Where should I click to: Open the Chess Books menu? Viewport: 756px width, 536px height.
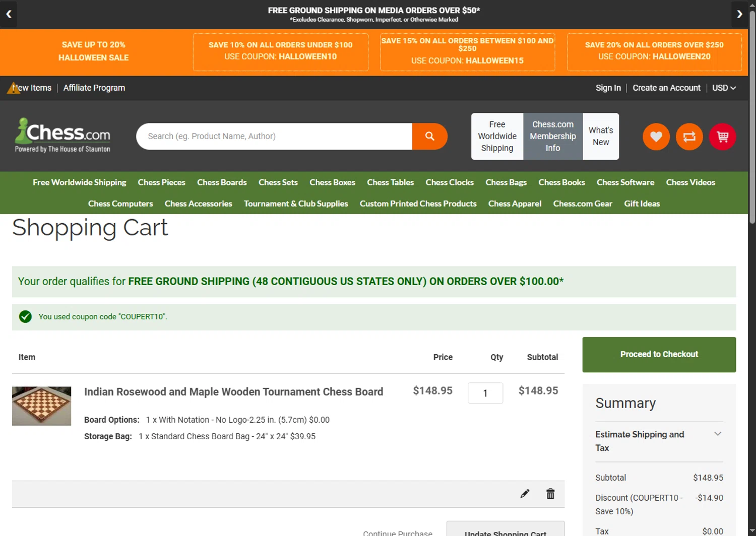(561, 182)
